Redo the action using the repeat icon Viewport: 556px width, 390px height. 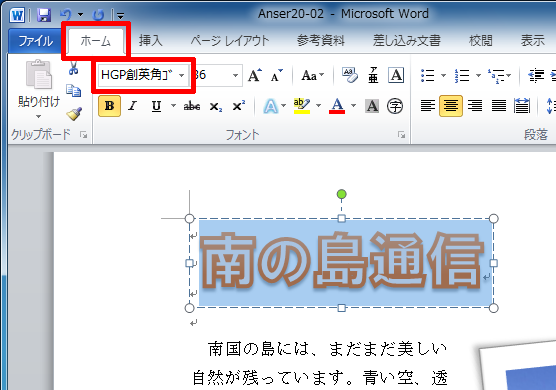point(98,15)
